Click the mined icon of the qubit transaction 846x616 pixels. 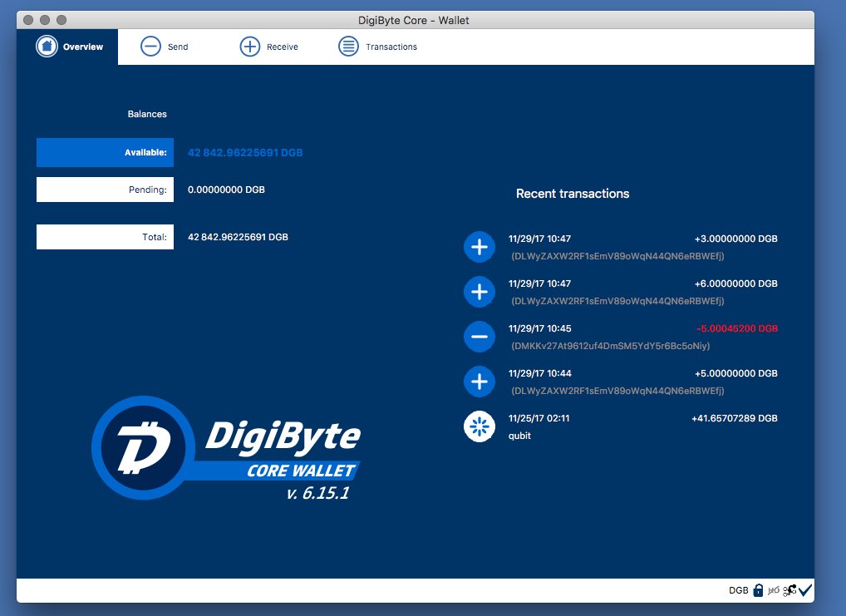[x=480, y=426]
